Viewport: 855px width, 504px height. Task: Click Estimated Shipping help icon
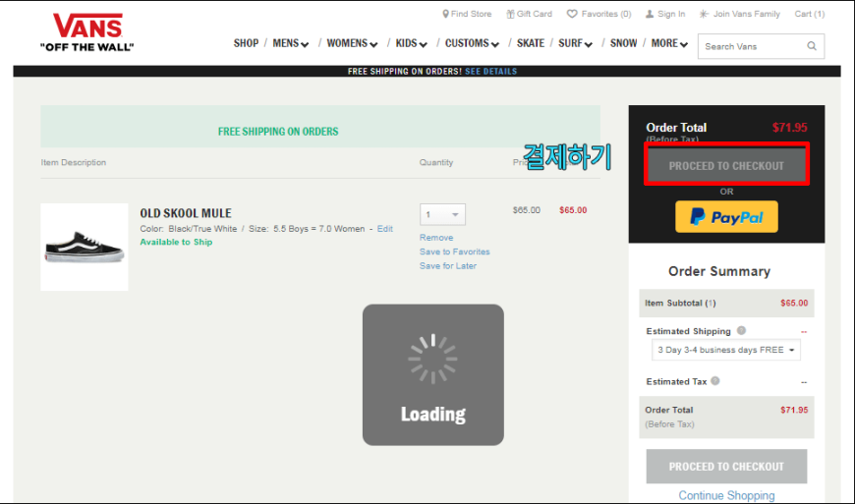tap(741, 330)
